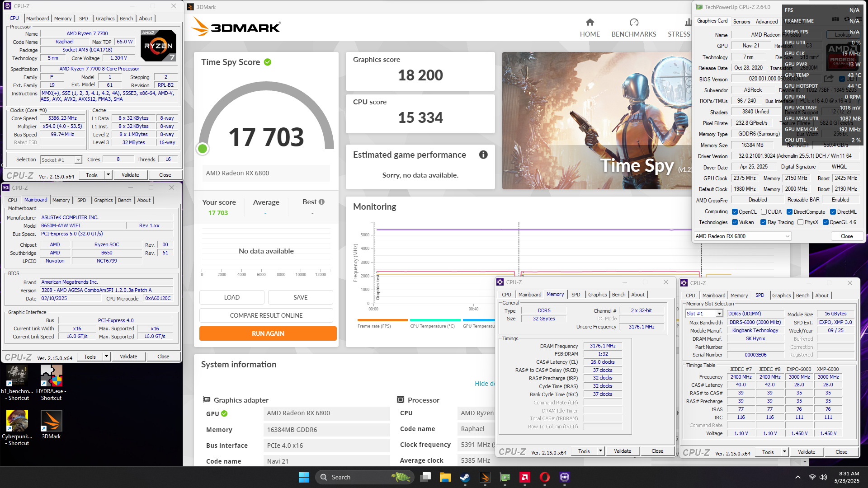
Task: Click the RUN AGAIN button
Action: [x=268, y=333]
